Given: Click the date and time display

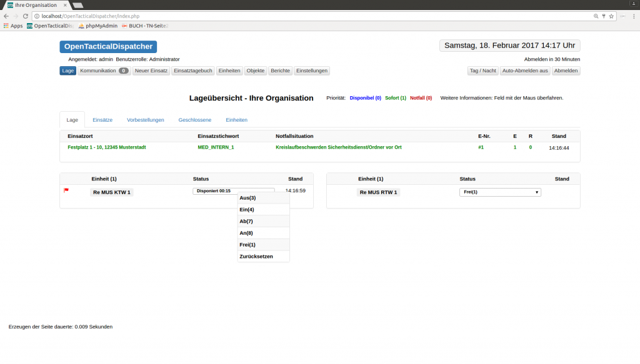Looking at the screenshot, I should [x=510, y=46].
